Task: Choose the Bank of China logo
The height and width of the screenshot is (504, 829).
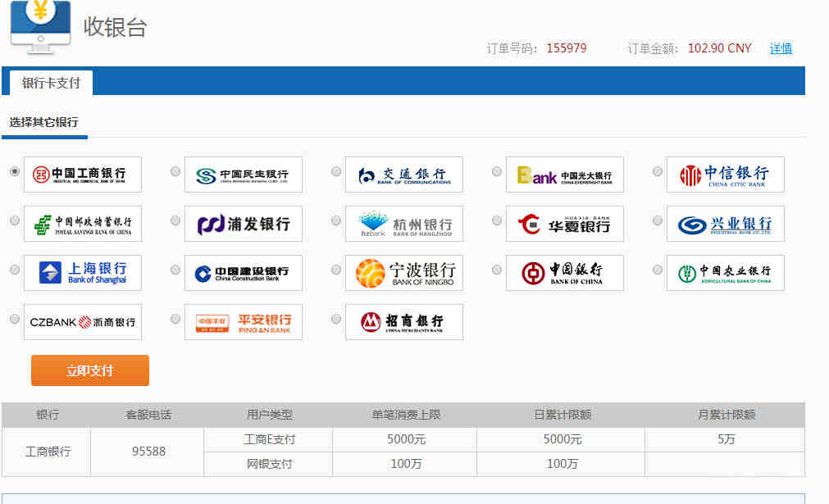Action: (x=565, y=273)
